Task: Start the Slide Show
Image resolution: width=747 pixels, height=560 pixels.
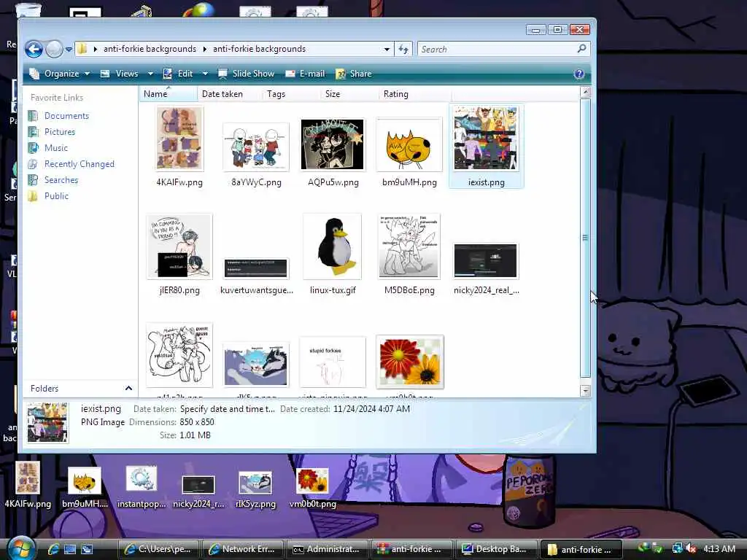Action: click(x=246, y=74)
